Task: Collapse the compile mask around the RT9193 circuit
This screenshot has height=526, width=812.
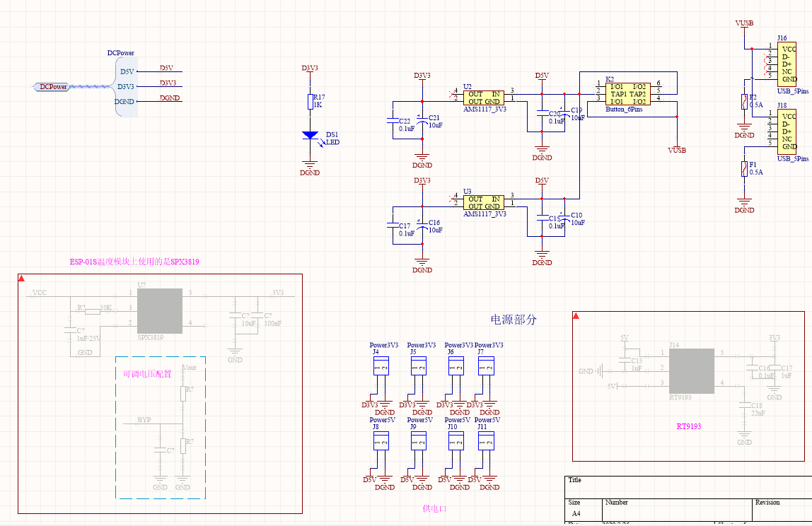Action: tap(576, 315)
